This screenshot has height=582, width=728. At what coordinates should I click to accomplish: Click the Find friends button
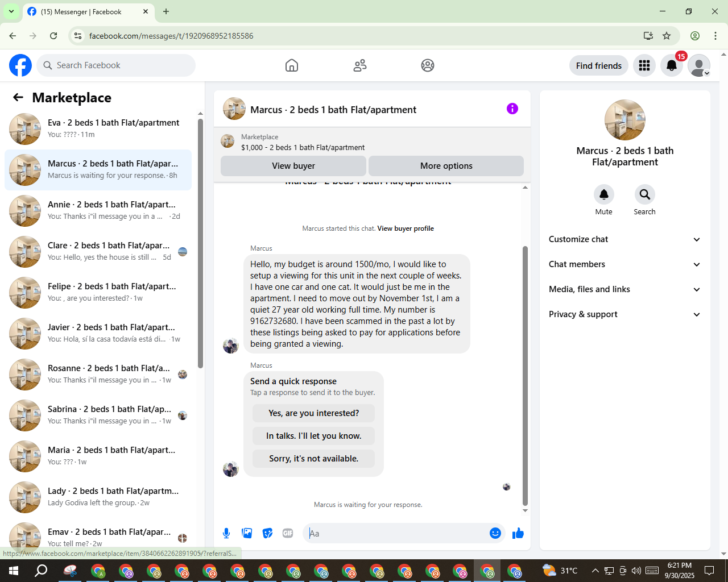click(599, 65)
